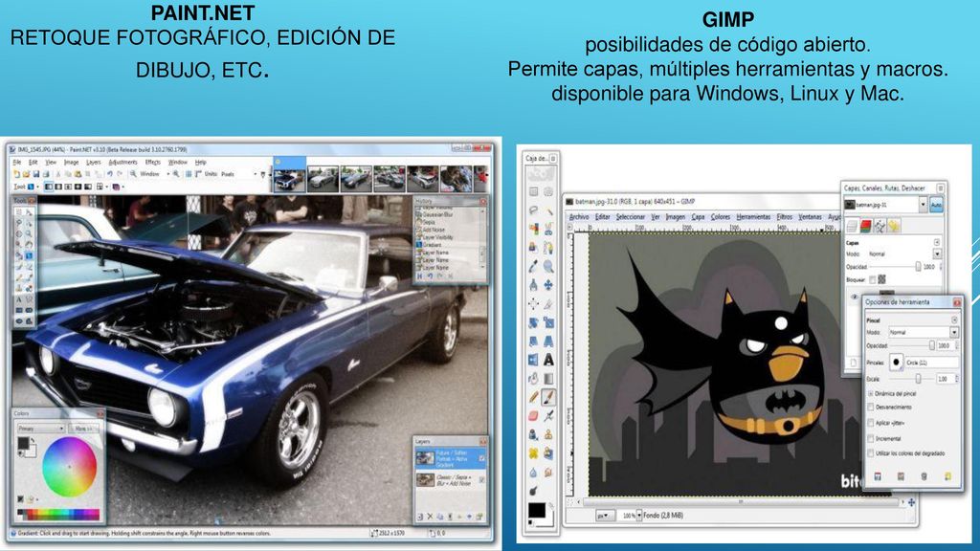This screenshot has width=980, height=551.
Task: Select the GIMP Color Picker eyedropper tool
Action: click(x=533, y=267)
